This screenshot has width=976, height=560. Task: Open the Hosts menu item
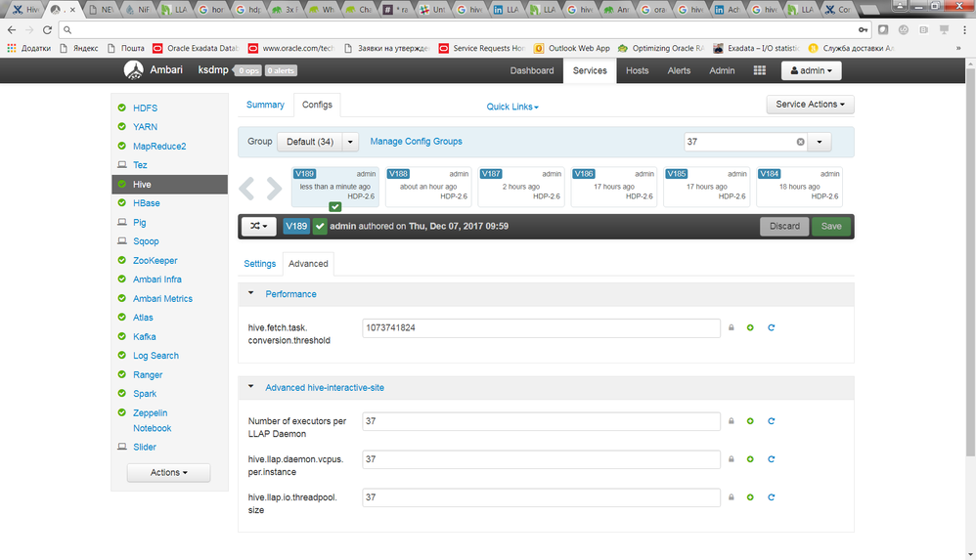638,70
